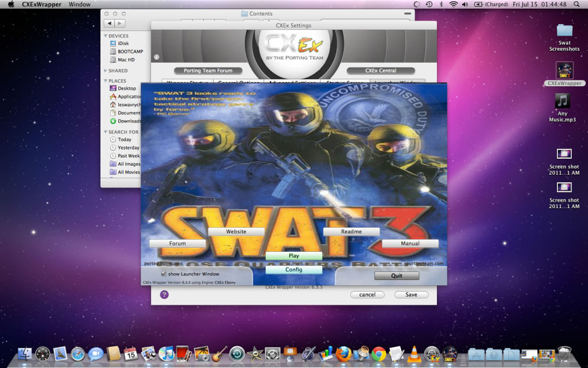Open iPhoto from the dock
The height and width of the screenshot is (368, 588).
click(x=202, y=354)
